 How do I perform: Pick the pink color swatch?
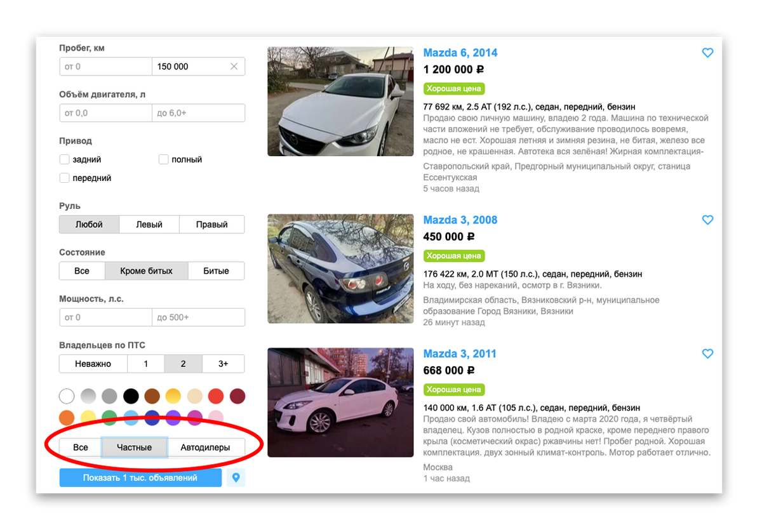pos(216,418)
